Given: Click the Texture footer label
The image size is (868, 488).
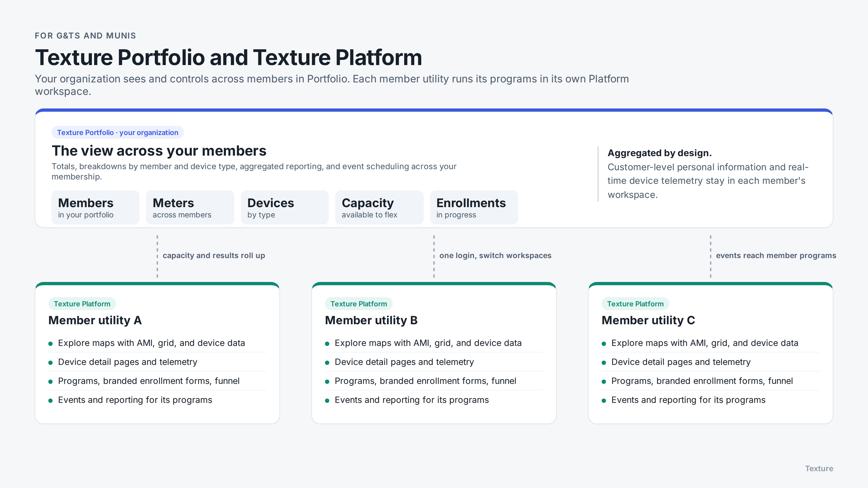Looking at the screenshot, I should click(x=819, y=468).
